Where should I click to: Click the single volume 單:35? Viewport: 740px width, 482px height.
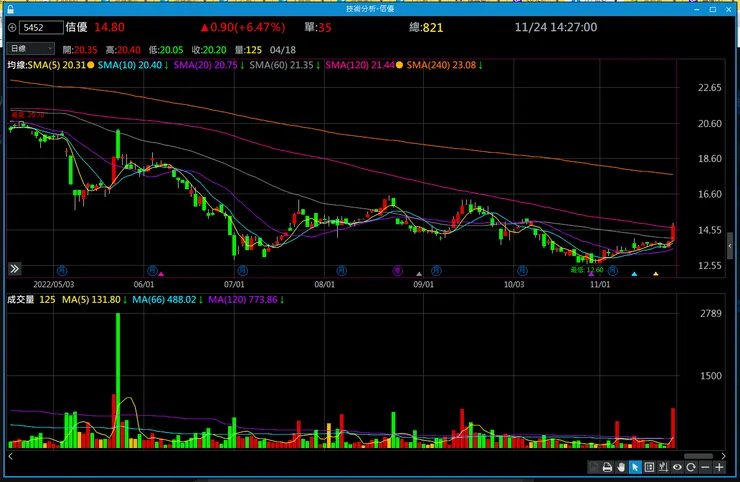tap(318, 27)
